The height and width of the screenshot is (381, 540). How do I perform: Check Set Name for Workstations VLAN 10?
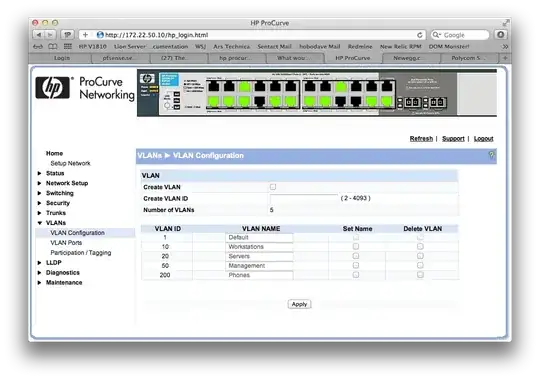pyautogui.click(x=356, y=246)
